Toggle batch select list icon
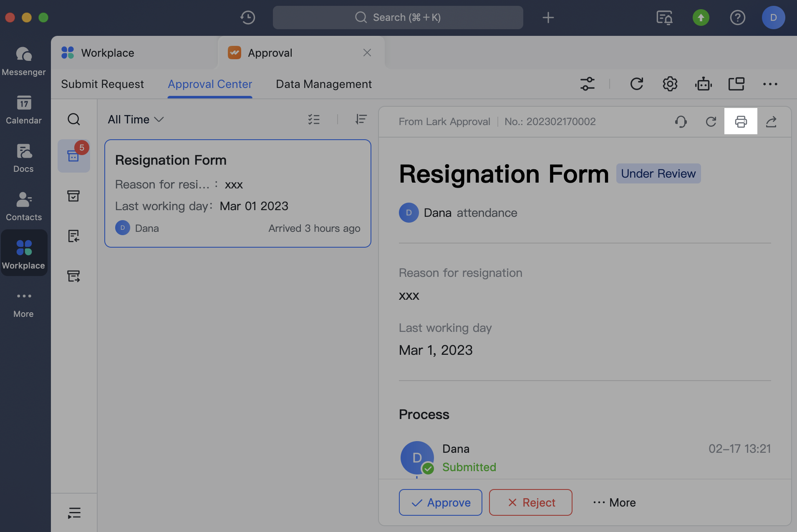 pos(314,120)
